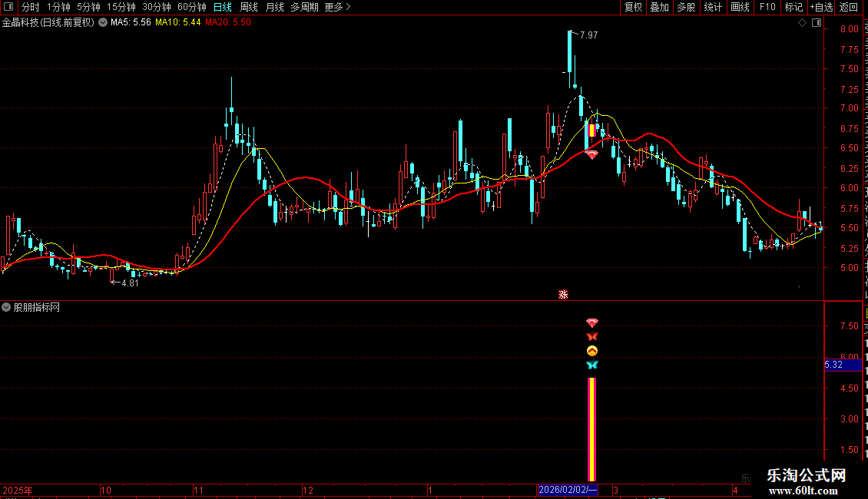Switch to 日线 daily chart
This screenshot has height=499, width=868.
pos(223,7)
